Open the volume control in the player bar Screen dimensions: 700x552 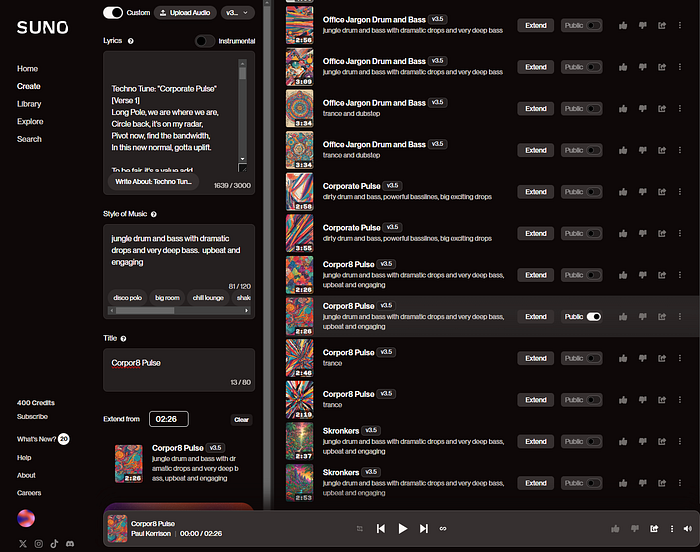click(x=688, y=529)
